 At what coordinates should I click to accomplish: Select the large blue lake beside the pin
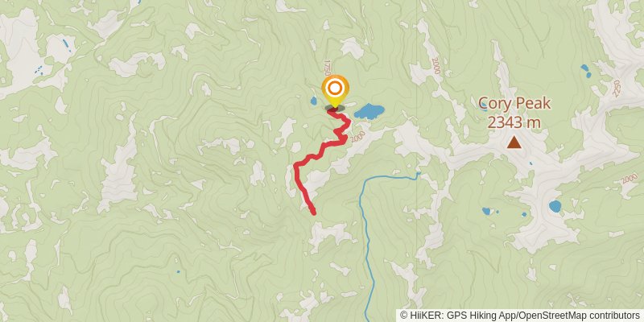[369, 111]
